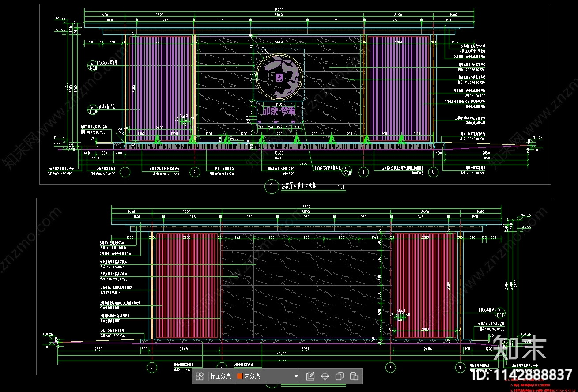
Task: Open the four-squares category grid icon
Action: coord(200,376)
